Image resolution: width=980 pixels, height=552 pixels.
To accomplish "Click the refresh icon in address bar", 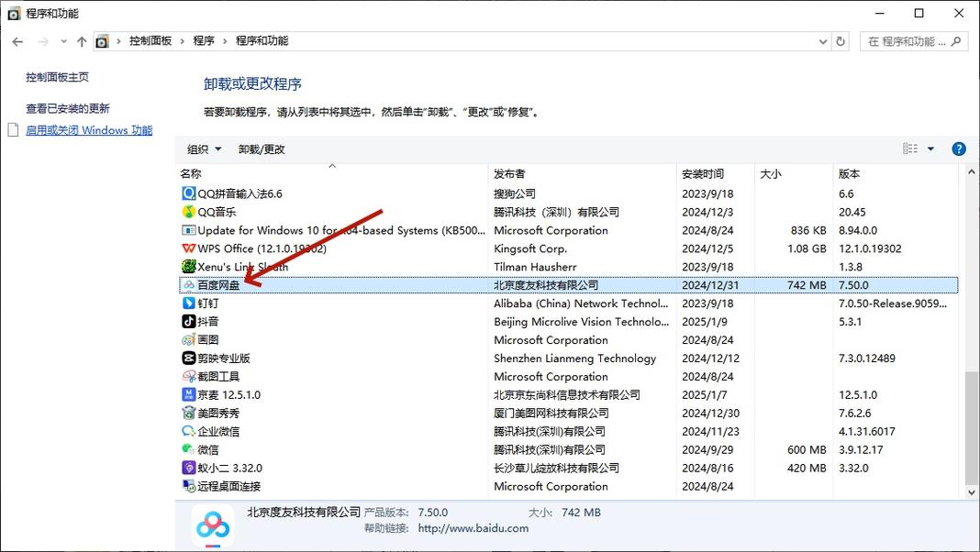I will [x=841, y=40].
